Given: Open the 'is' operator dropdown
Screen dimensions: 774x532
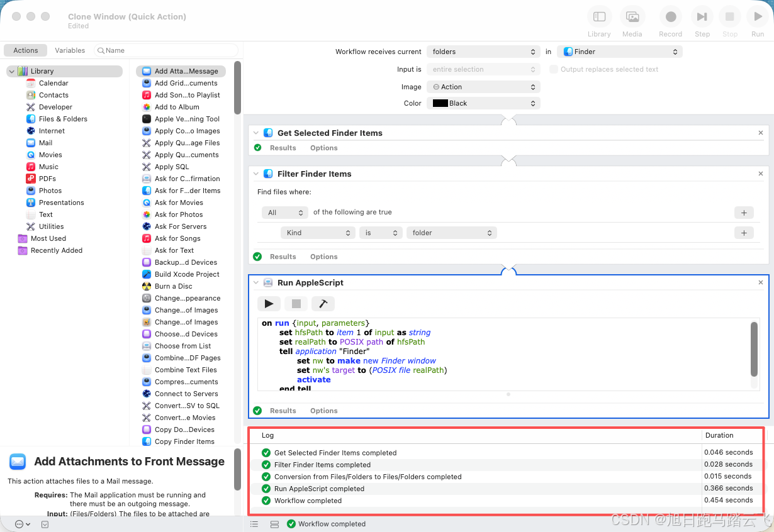Looking at the screenshot, I should (x=381, y=233).
